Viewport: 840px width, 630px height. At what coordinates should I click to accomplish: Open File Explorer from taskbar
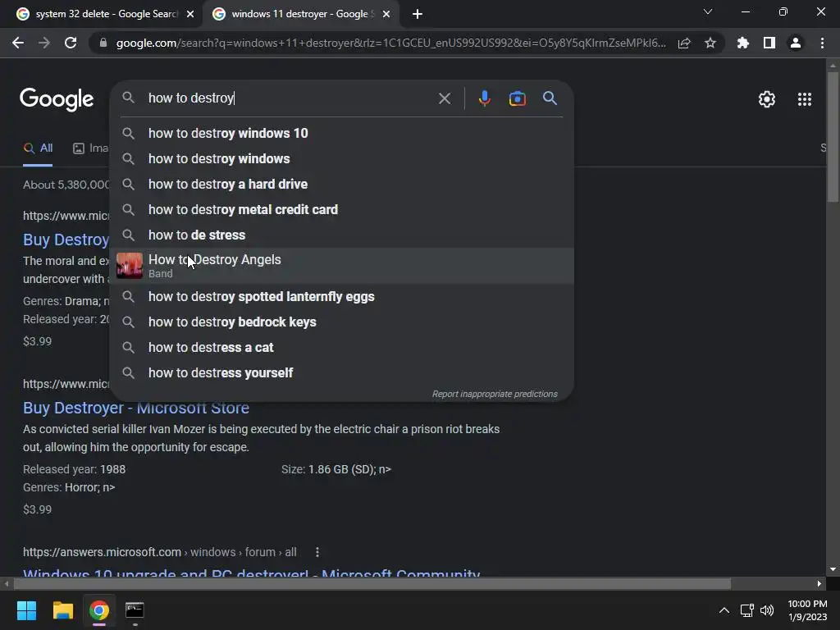point(62,610)
